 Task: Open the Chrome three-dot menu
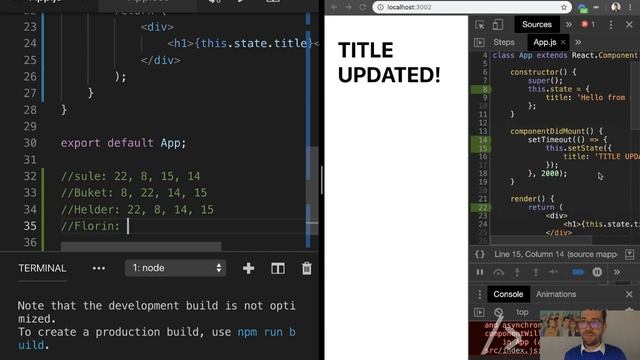click(631, 7)
